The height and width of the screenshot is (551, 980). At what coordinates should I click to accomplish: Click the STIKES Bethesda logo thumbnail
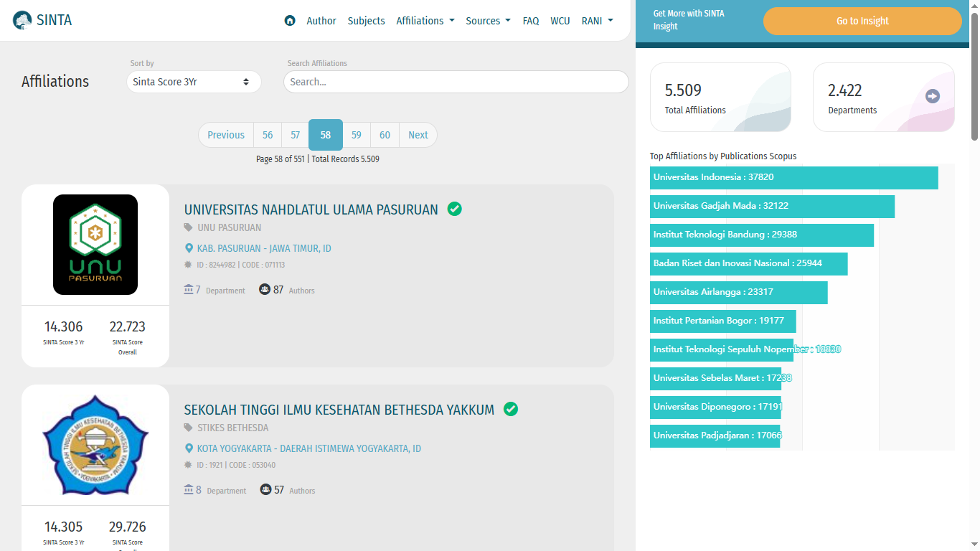pos(95,445)
